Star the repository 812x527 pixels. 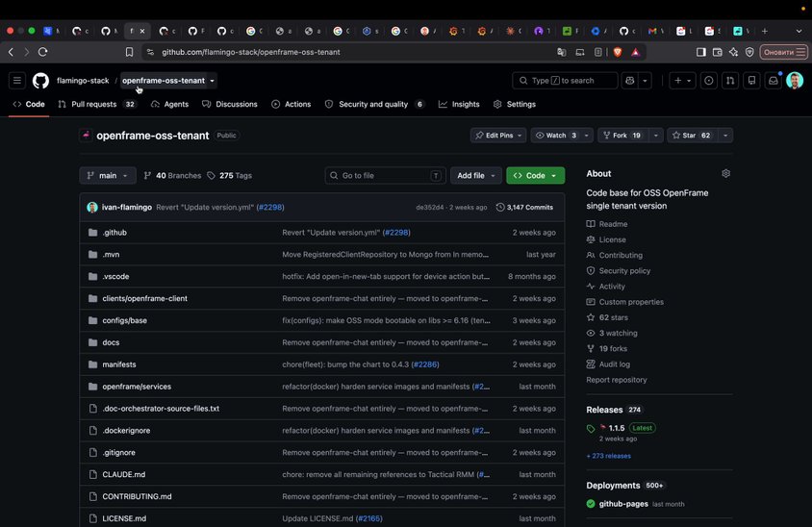692,135
